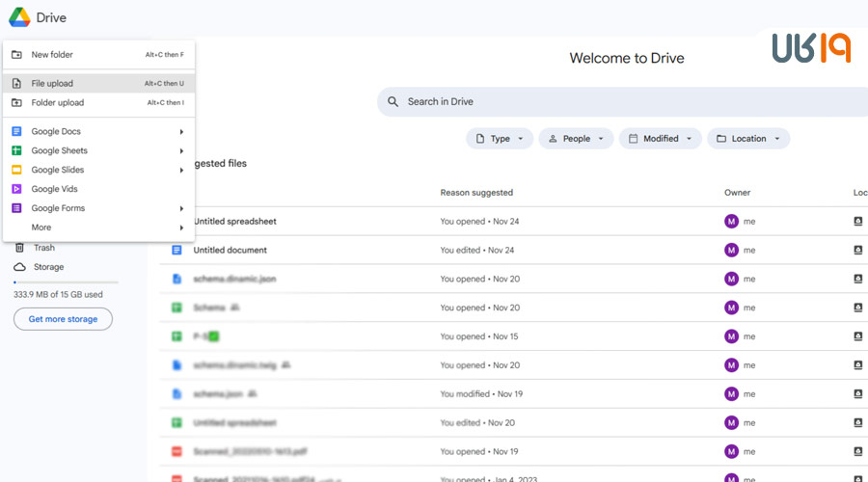
Task: Open the Untitled spreadsheet file row
Action: [235, 222]
